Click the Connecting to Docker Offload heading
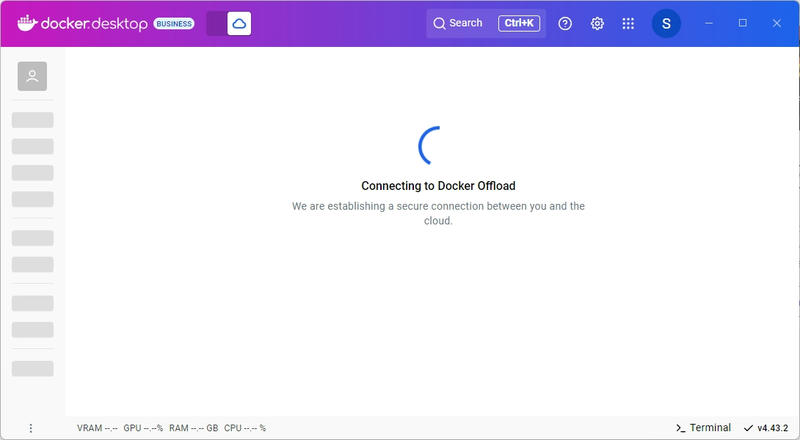 tap(438, 186)
